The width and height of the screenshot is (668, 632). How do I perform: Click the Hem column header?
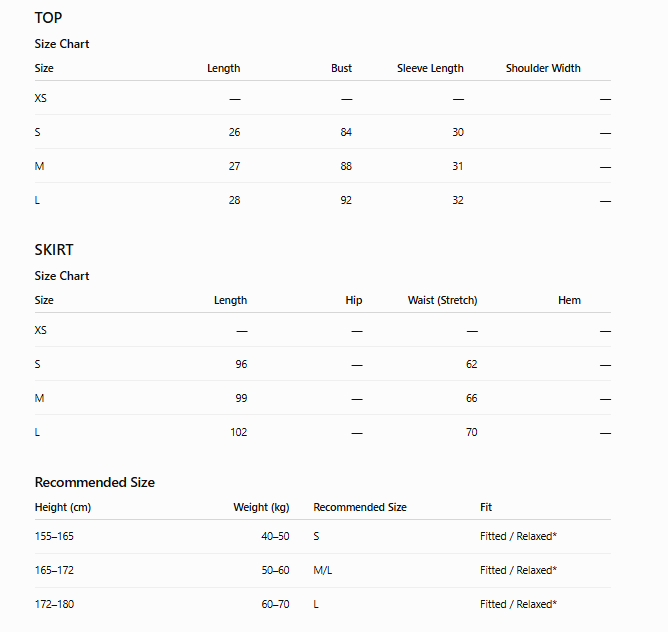(x=569, y=300)
